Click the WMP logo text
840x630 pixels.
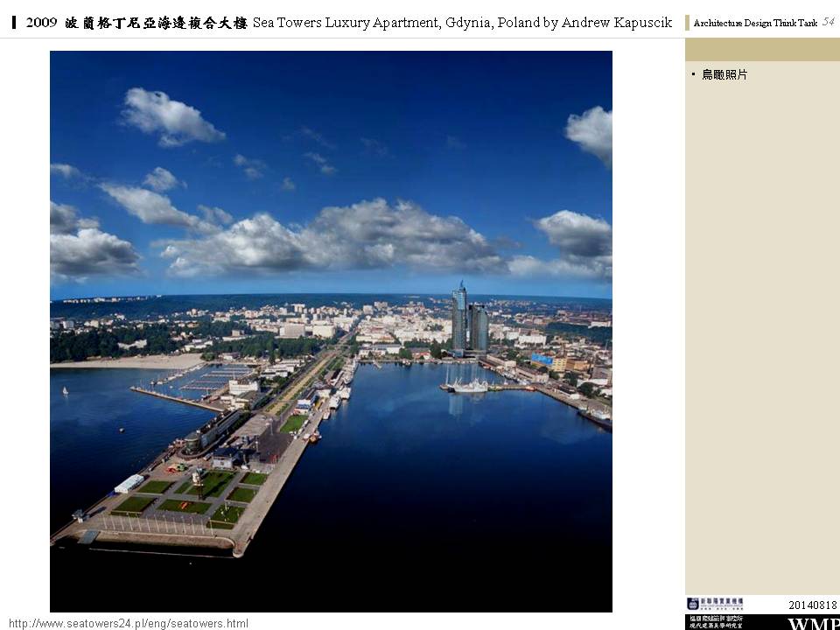click(813, 624)
